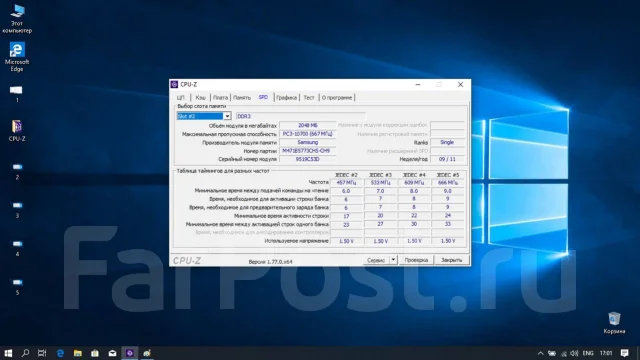The image size is (640, 360).
Task: Select the Этот компьютер desktop icon
Action: (17, 19)
